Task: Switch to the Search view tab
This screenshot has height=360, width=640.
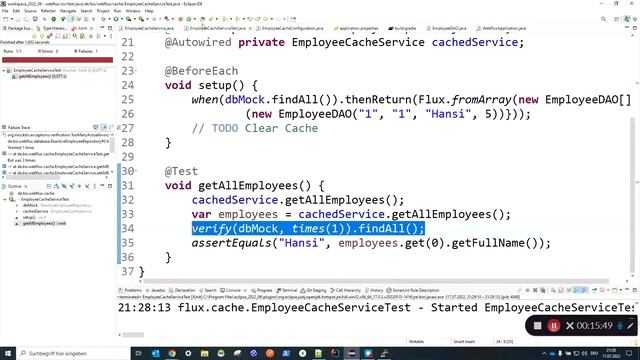Action: (x=208, y=290)
